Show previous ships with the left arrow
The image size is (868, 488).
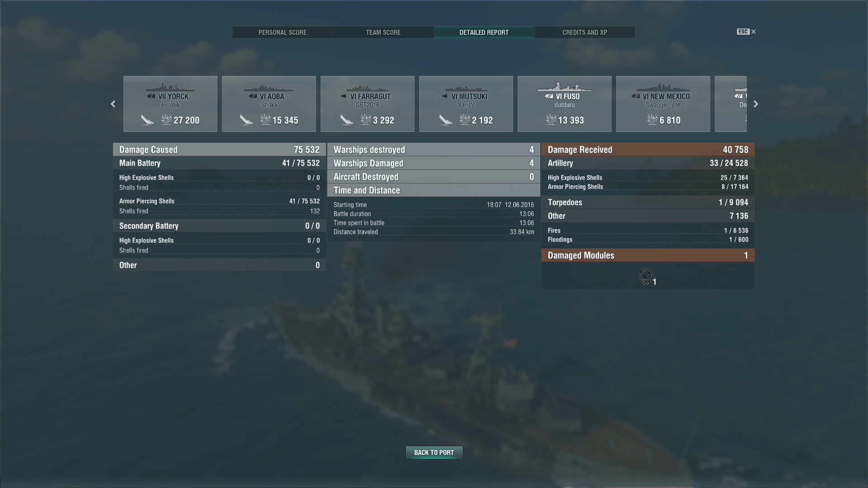coord(113,104)
